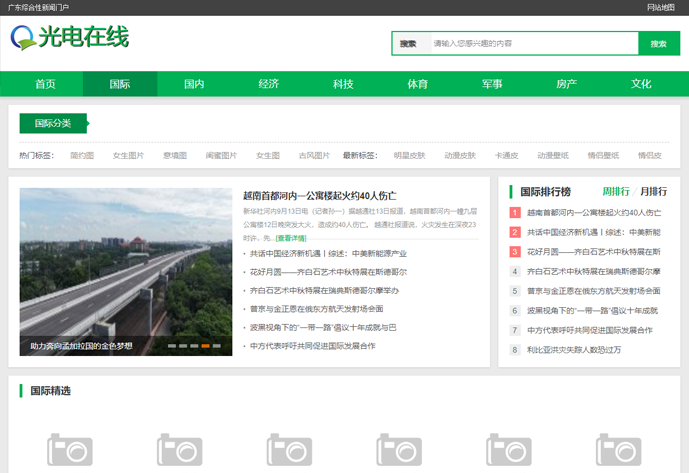
Task: Open 网站地图 link in top bar
Action: pyautogui.click(x=661, y=7)
